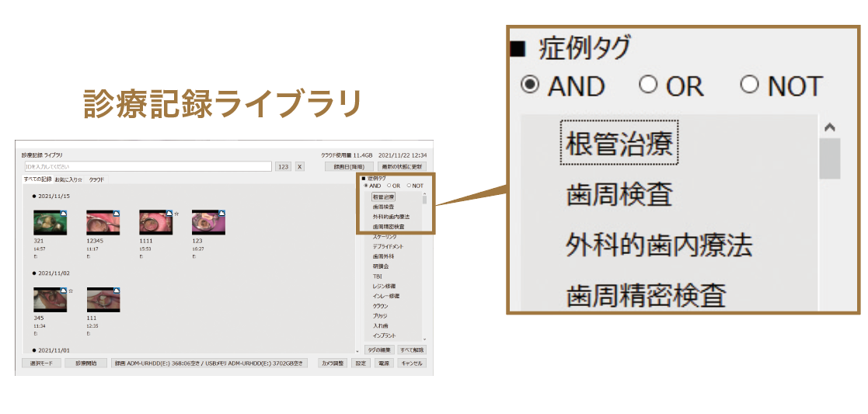868x414 pixels.
Task: Toggle the favorite star beside record 345
Action: click(x=71, y=291)
